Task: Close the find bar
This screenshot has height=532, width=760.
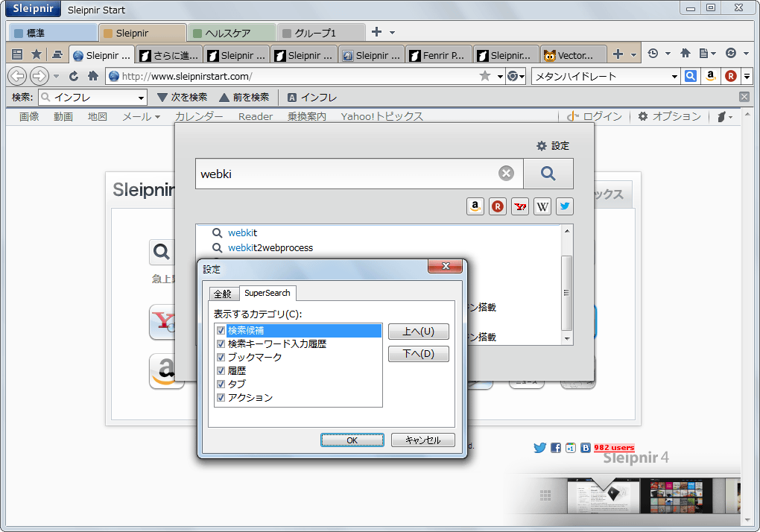Action: (744, 97)
